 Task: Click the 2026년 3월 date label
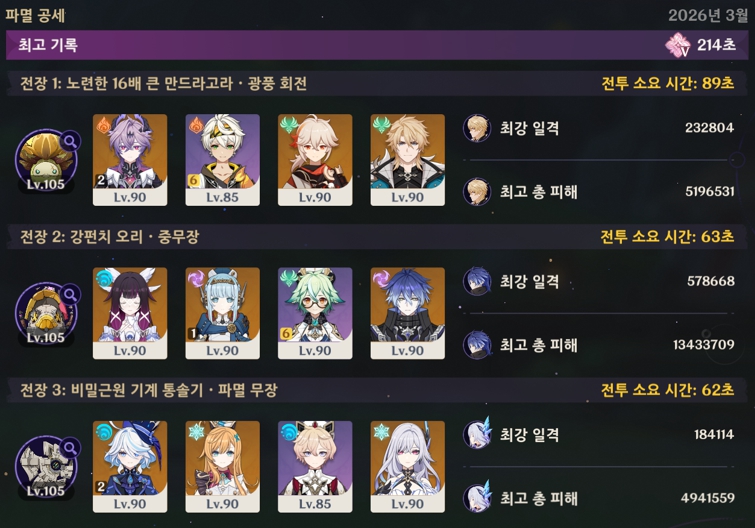(708, 15)
